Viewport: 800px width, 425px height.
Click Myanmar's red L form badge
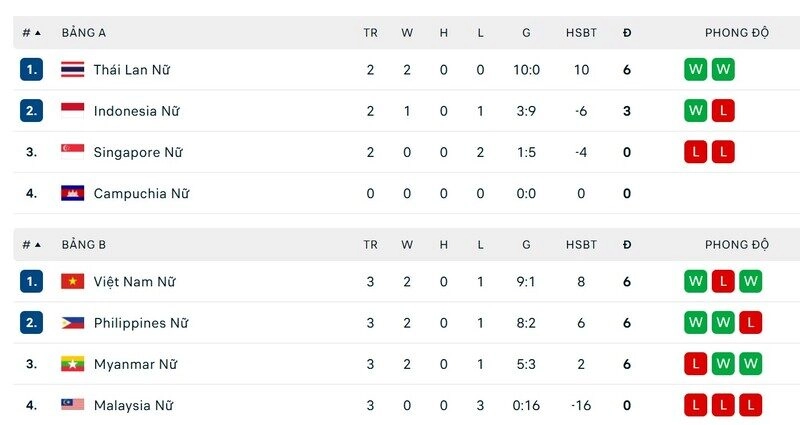pyautogui.click(x=695, y=364)
